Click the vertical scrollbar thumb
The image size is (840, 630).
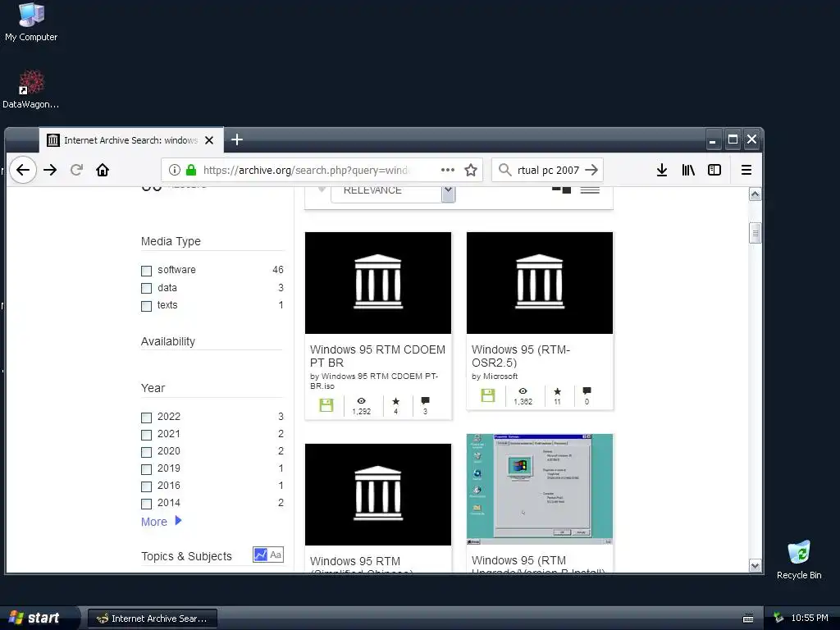[755, 232]
